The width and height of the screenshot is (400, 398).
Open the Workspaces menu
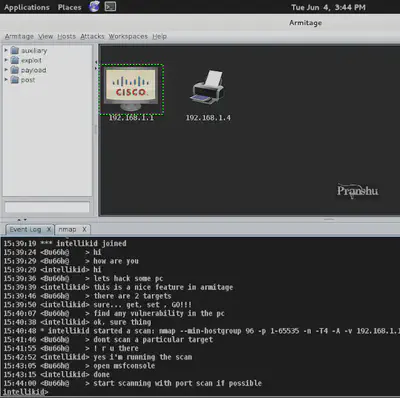coord(128,36)
